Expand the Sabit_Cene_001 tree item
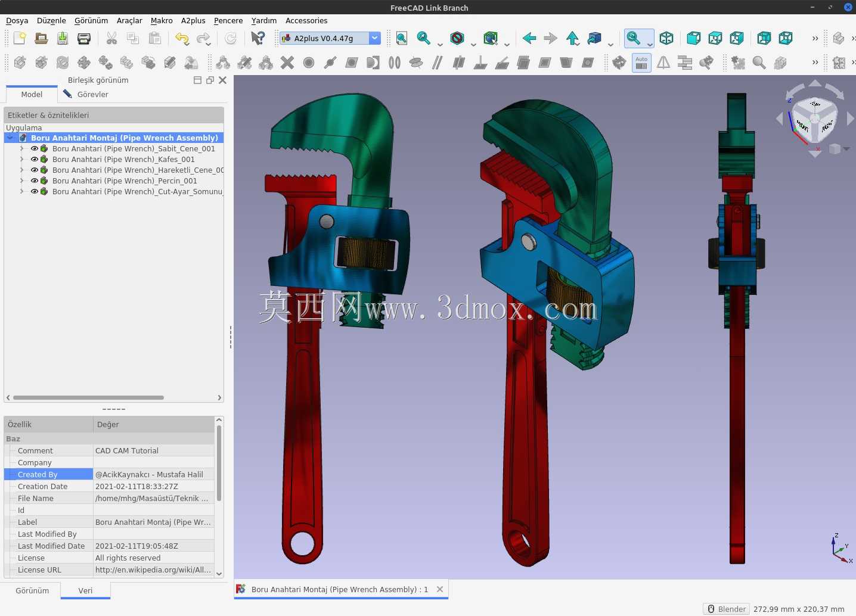The image size is (856, 616). coord(22,149)
